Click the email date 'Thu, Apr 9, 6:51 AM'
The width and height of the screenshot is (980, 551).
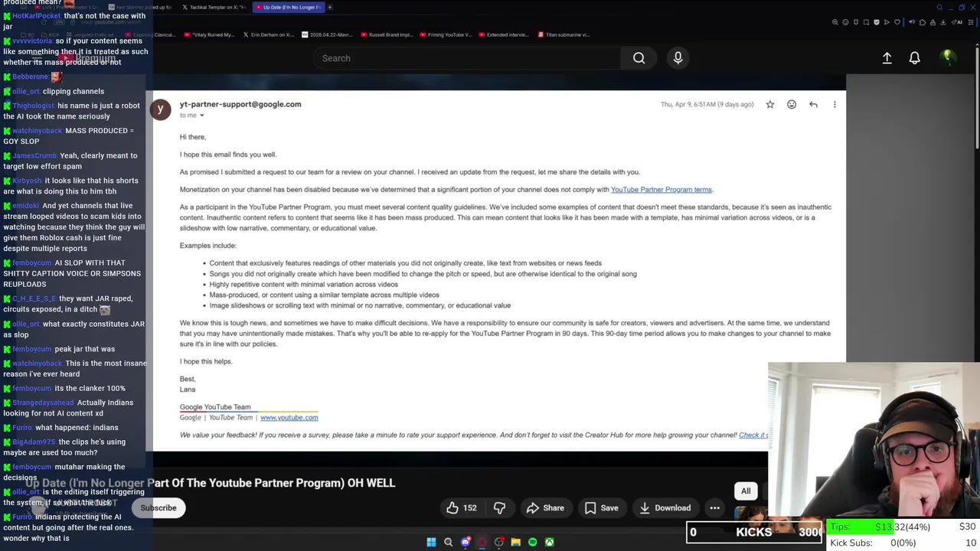pyautogui.click(x=707, y=104)
